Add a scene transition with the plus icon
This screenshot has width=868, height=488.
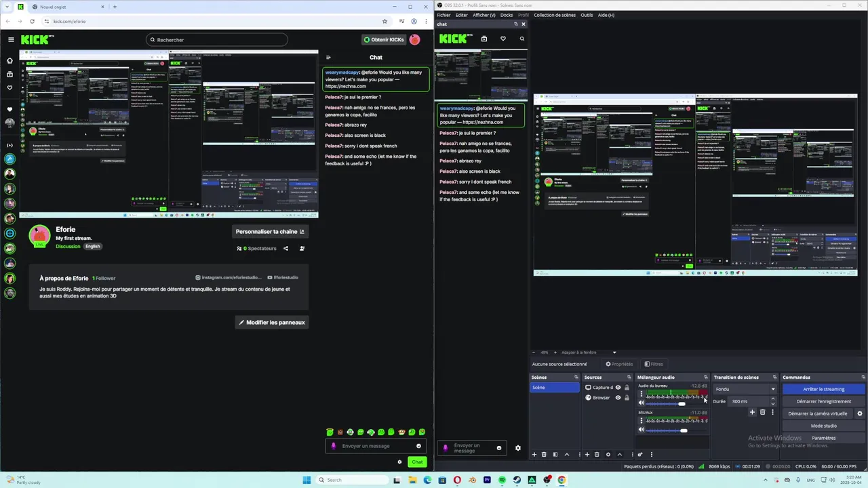click(x=752, y=412)
